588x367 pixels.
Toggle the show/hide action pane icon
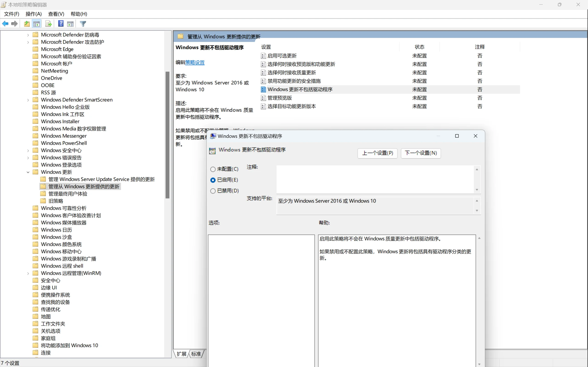(x=71, y=24)
